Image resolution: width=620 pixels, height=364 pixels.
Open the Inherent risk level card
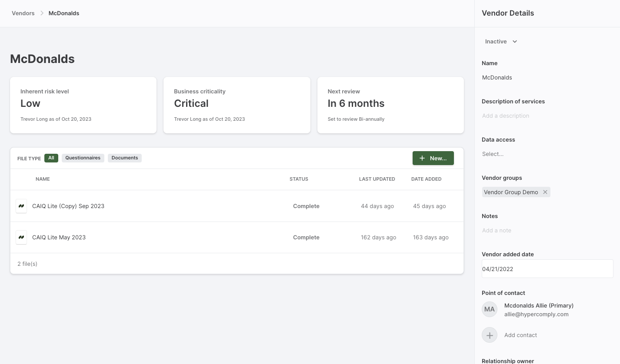[x=83, y=105]
